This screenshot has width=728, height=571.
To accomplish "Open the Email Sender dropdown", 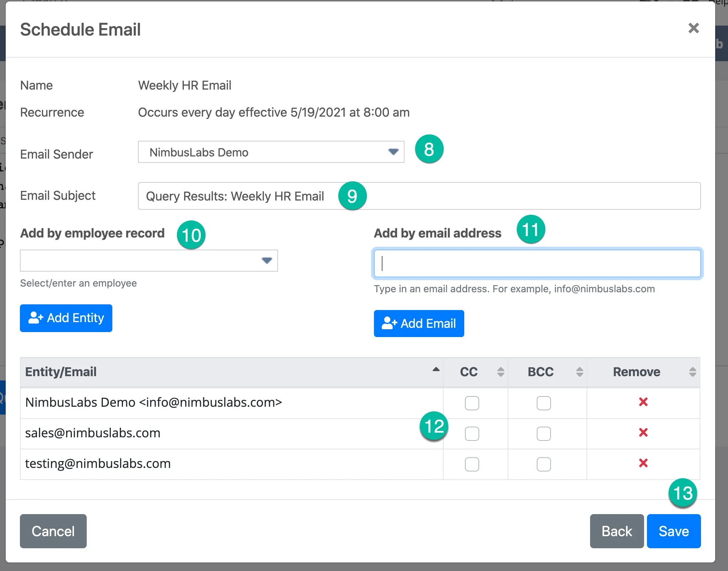I will 271,152.
